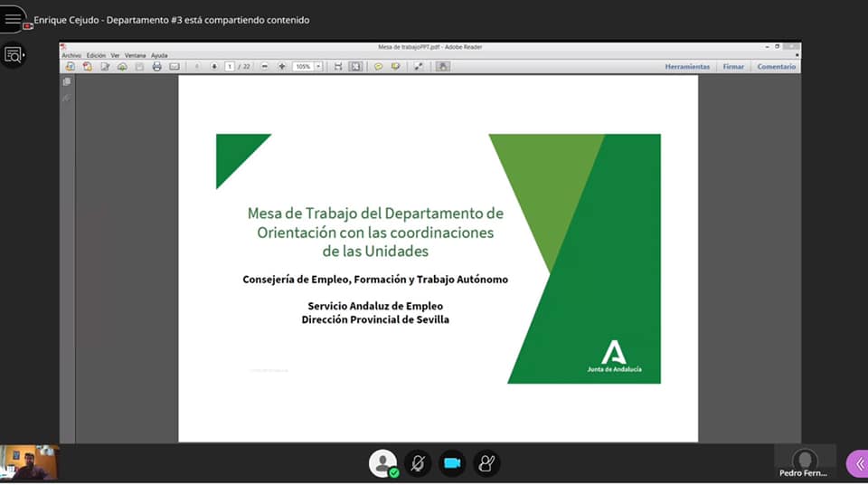Click the Servicio Andaluz de Empleo text
This screenshot has height=485, width=868.
(375, 306)
